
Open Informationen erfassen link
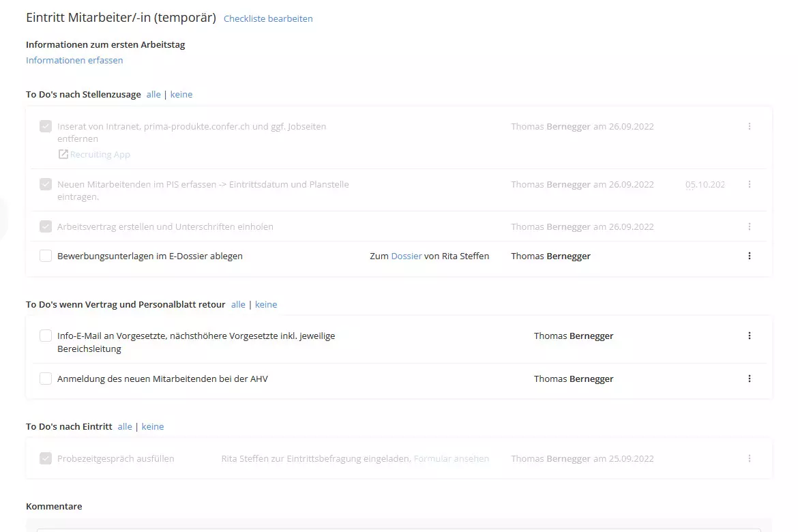tap(74, 60)
